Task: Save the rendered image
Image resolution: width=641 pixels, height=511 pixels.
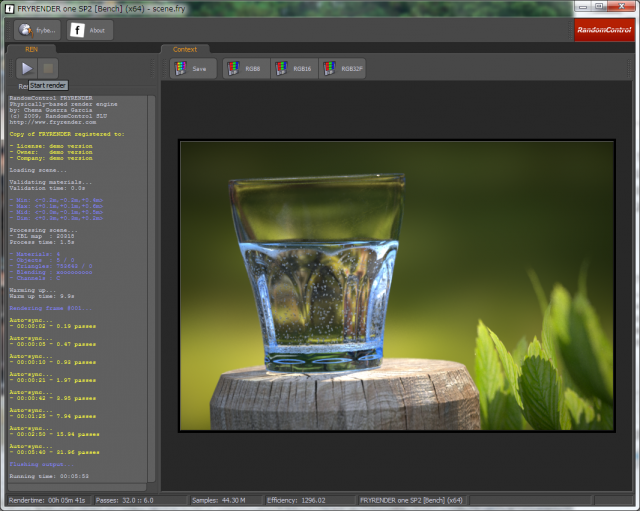Action: coord(193,69)
